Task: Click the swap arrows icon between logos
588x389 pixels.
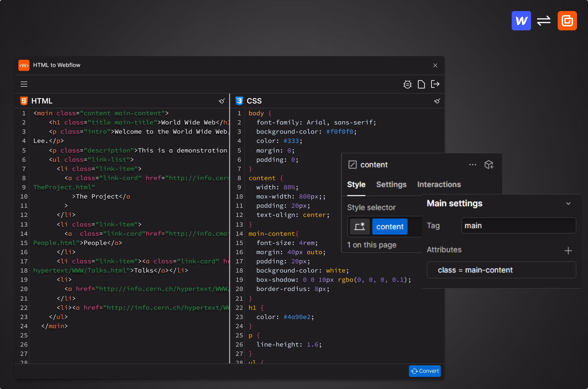Action: pyautogui.click(x=544, y=21)
